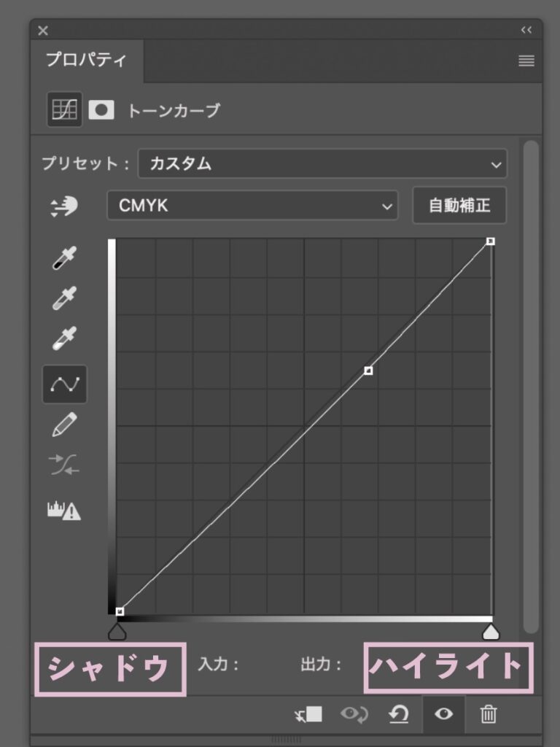Collapse the panel with double-arrow icon
560x747 pixels.
526,30
